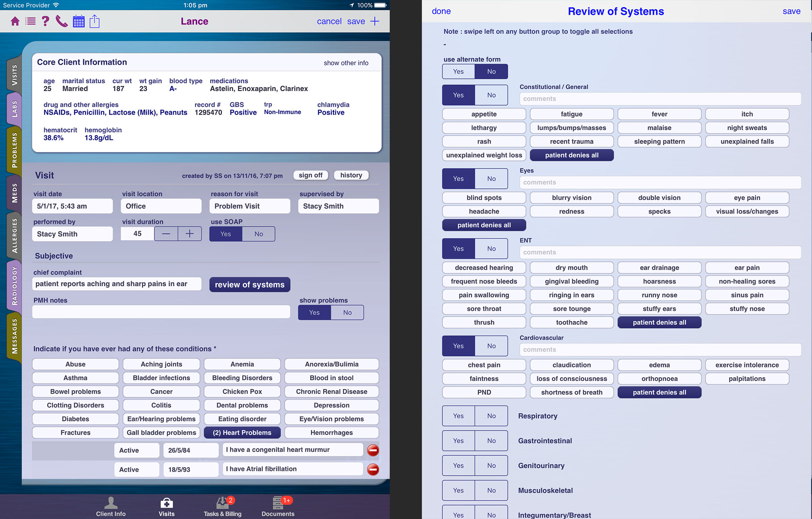
Task: Open Visits in bottom bar
Action: click(x=167, y=507)
